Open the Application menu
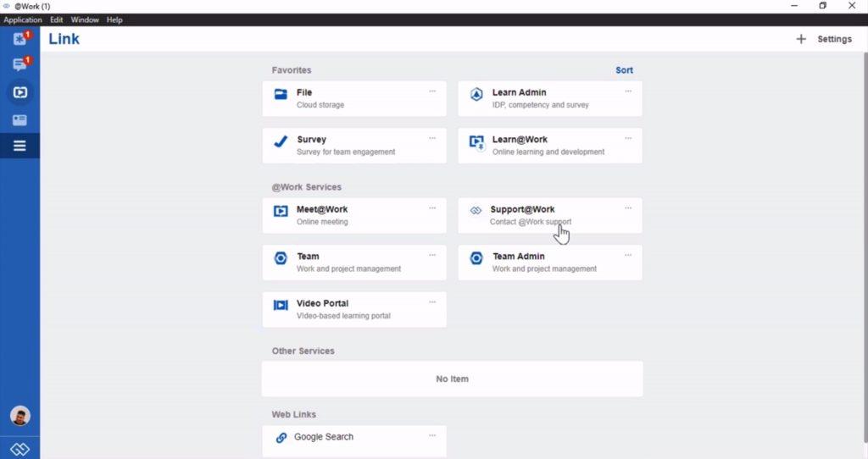Viewport: 868px width, 459px height. tap(23, 19)
